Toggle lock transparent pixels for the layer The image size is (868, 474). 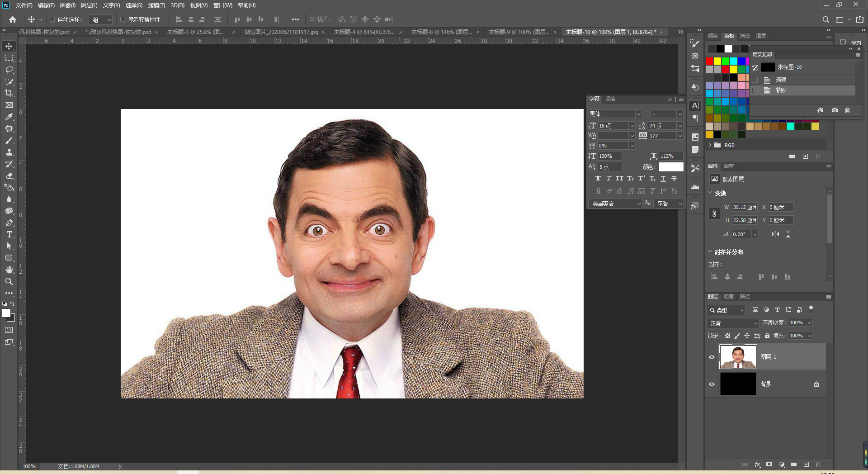727,336
